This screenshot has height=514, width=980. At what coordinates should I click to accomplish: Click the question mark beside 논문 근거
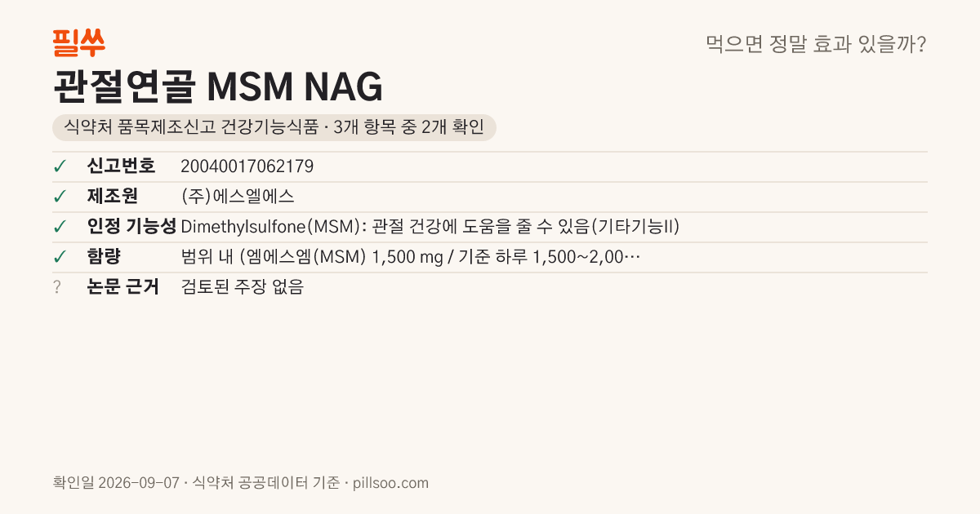[57, 287]
